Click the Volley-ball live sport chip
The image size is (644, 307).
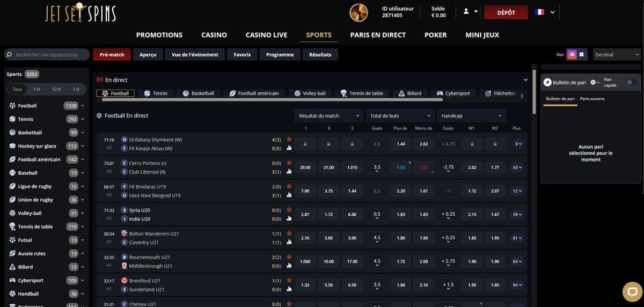(310, 93)
